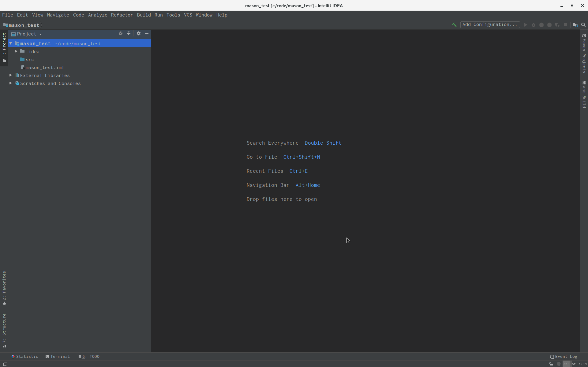Expand the .idea folder arrow
This screenshot has width=588, height=367.
coord(16,51)
